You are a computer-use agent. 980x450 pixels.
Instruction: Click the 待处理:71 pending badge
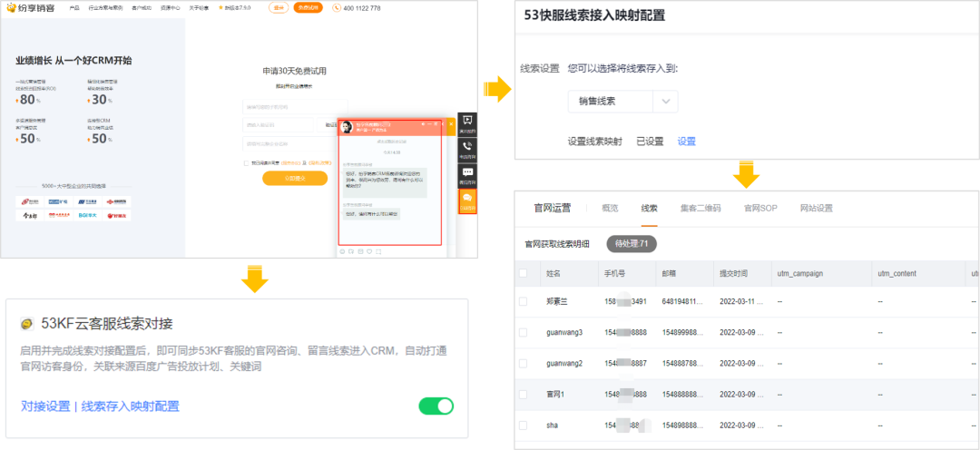tap(632, 243)
